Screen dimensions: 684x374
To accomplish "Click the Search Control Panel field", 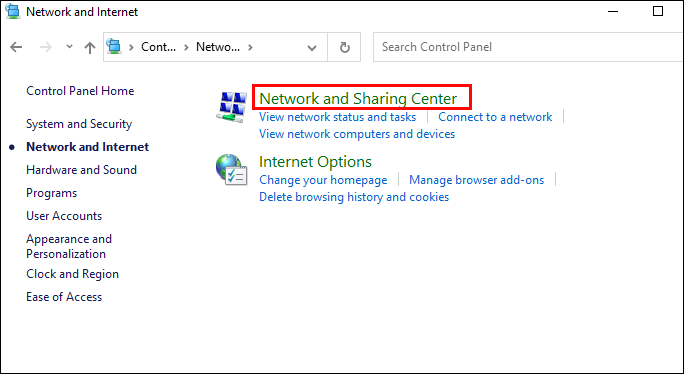I will 528,47.
